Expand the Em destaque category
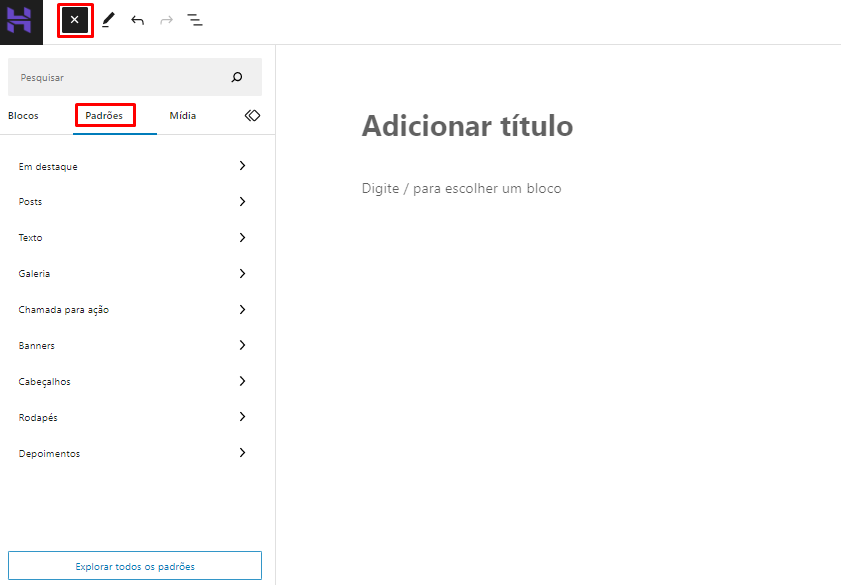Viewport: 841px width, 585px height. 134,166
